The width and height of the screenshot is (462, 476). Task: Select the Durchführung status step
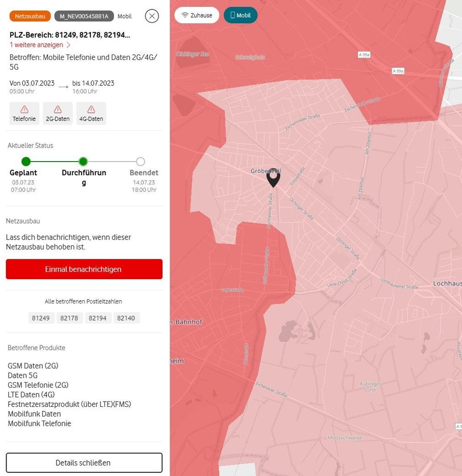pos(83,162)
